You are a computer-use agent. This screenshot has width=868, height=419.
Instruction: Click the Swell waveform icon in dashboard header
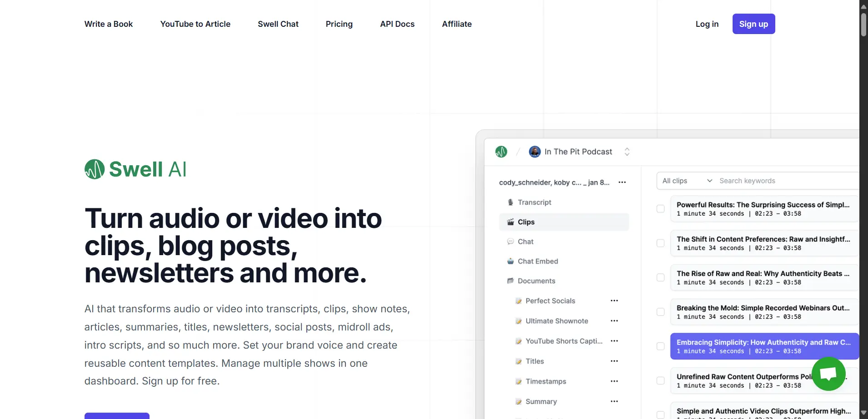(x=501, y=152)
